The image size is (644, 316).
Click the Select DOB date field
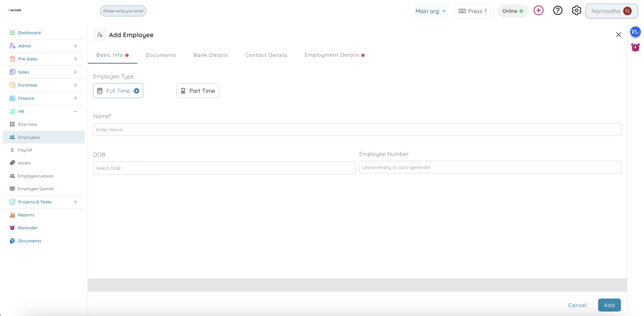[x=224, y=168]
